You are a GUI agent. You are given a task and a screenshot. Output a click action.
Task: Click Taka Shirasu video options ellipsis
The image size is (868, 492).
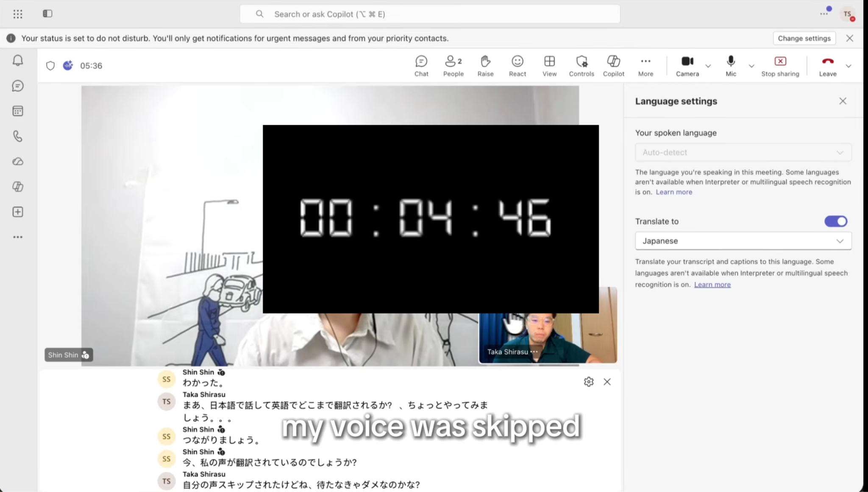coord(534,352)
